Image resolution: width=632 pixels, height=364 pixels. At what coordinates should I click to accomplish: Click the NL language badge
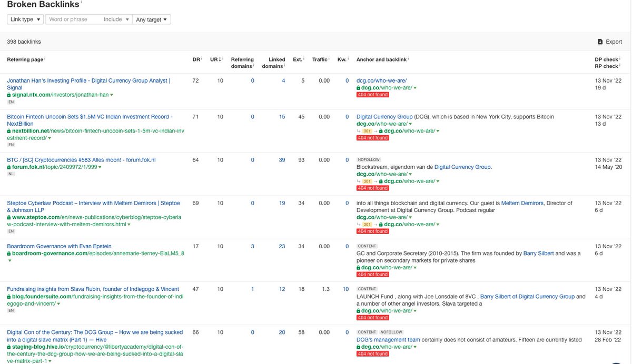(x=11, y=174)
